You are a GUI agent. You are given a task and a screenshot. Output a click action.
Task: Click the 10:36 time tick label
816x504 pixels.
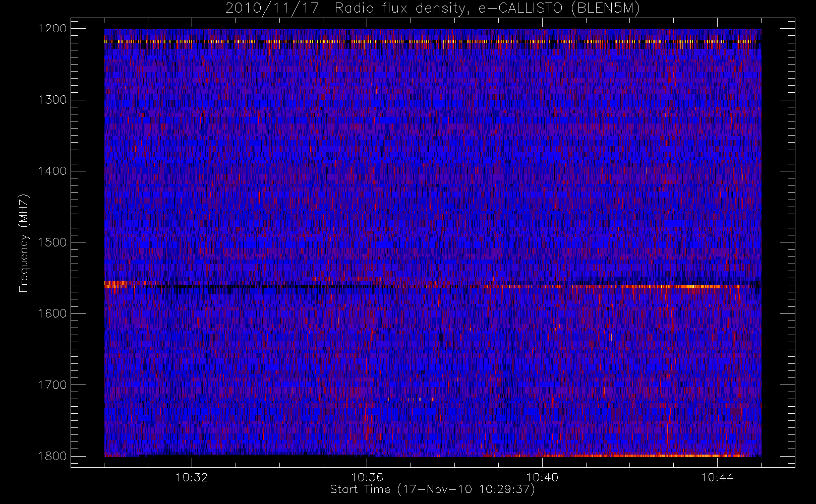pos(367,477)
